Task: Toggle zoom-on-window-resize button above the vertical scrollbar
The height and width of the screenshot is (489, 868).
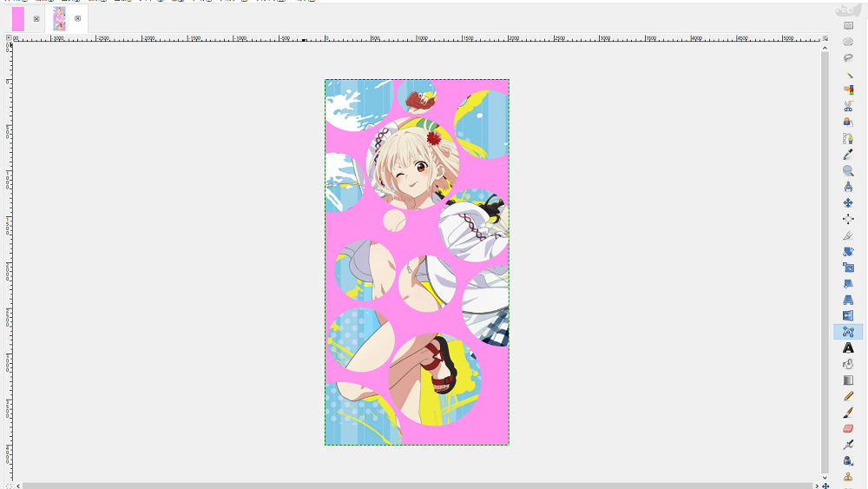Action: point(825,38)
